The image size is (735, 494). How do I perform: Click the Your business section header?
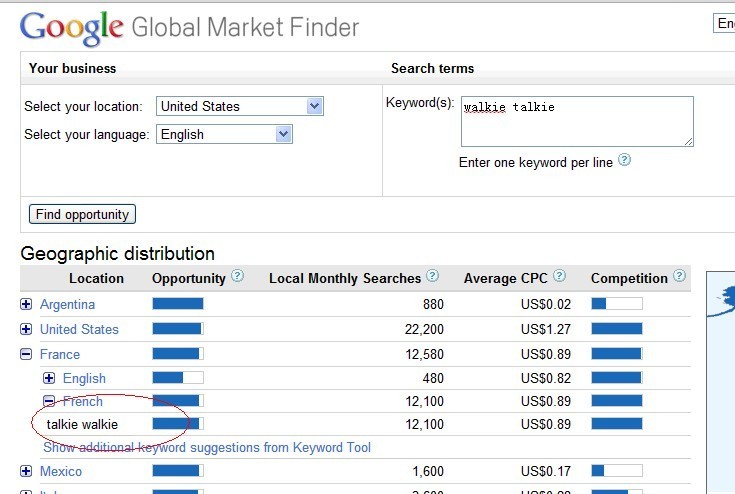72,68
